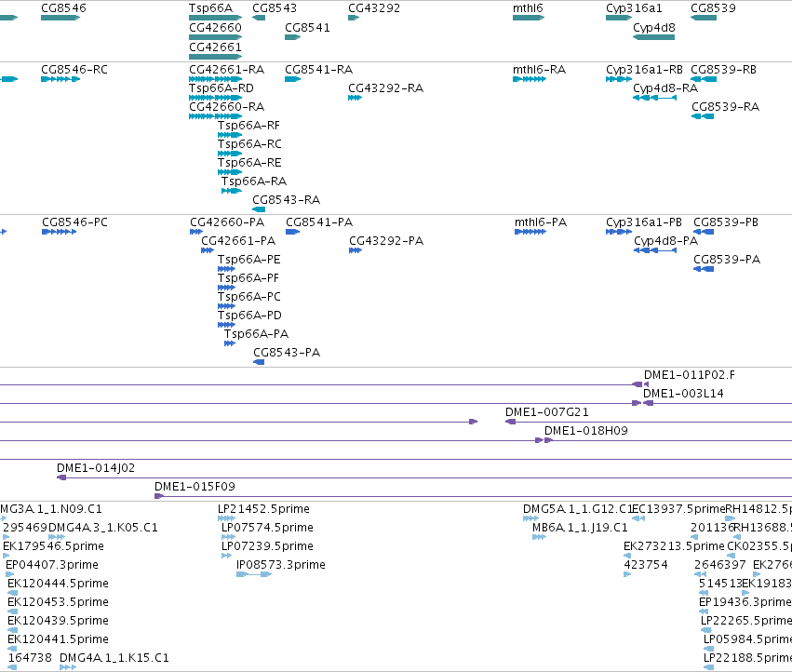Click the DME1-007G21 clone label
Image resolution: width=792 pixels, height=672 pixels.
(546, 412)
